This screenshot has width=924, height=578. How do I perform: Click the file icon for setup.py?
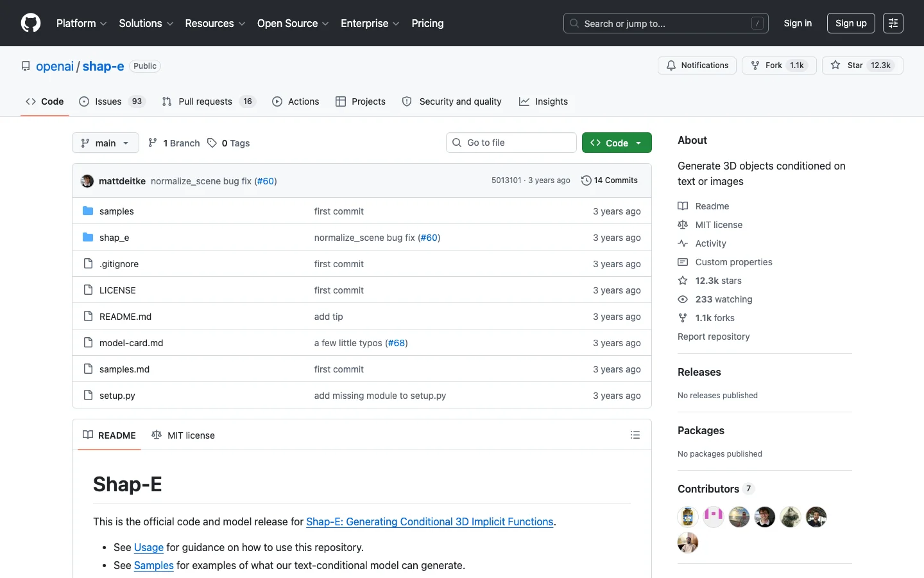coord(89,396)
